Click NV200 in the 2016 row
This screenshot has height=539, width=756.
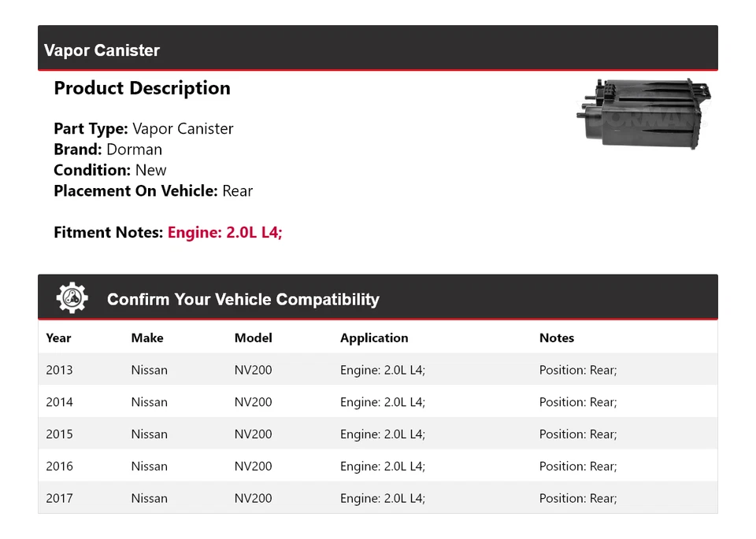tap(253, 467)
